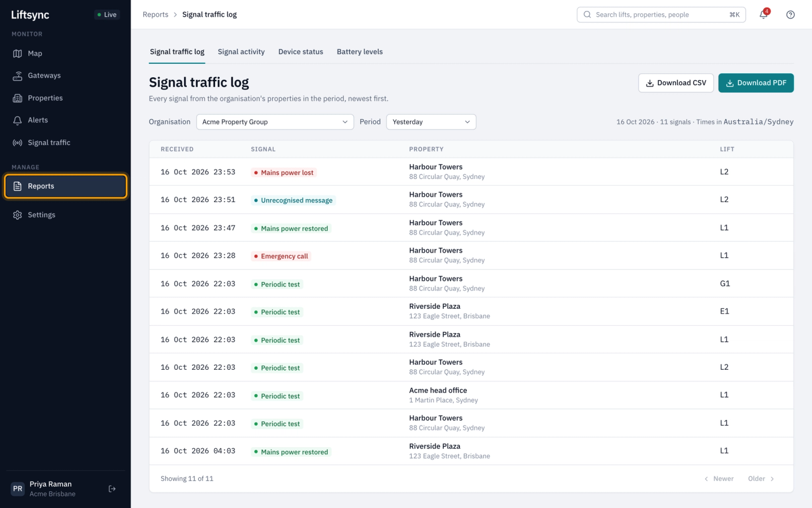Viewport: 812px width, 508px height.
Task: Click the Properties building icon
Action: 17,98
